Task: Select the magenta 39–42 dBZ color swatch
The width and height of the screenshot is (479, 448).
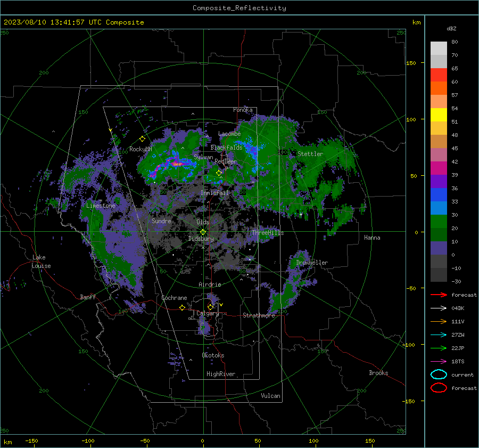Action: pos(439,168)
